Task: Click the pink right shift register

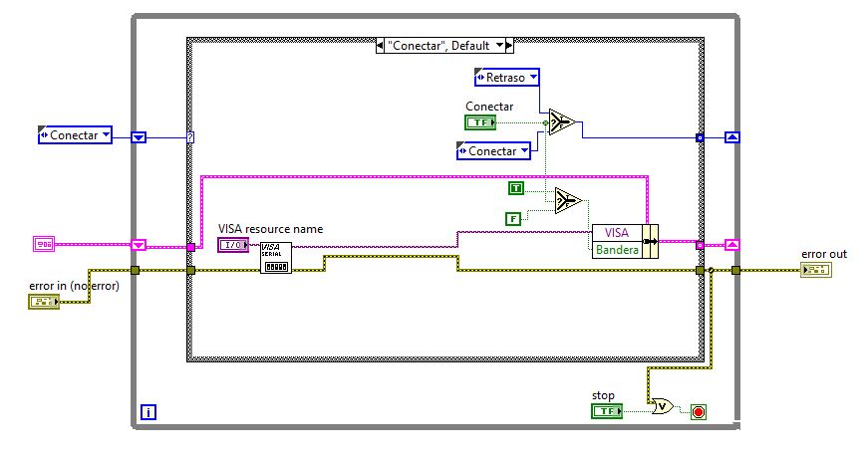Action: 732,244
